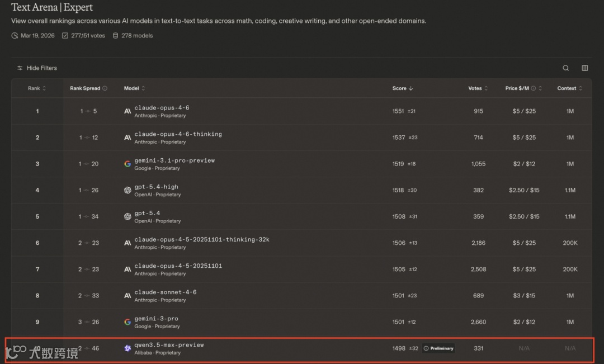This screenshot has width=604, height=364.
Task: Click votes value 2,508
Action: [478, 270]
